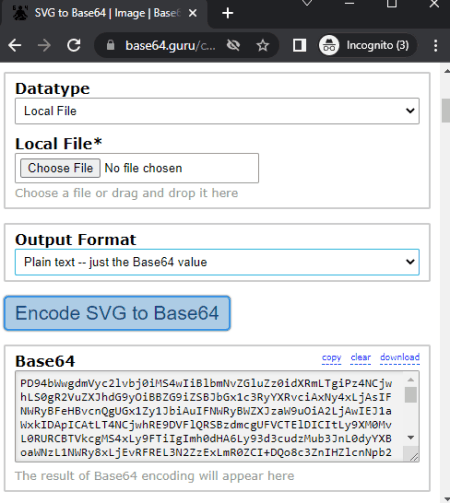
Task: Click the 'Base64' heading above the output
Action: (x=45, y=361)
